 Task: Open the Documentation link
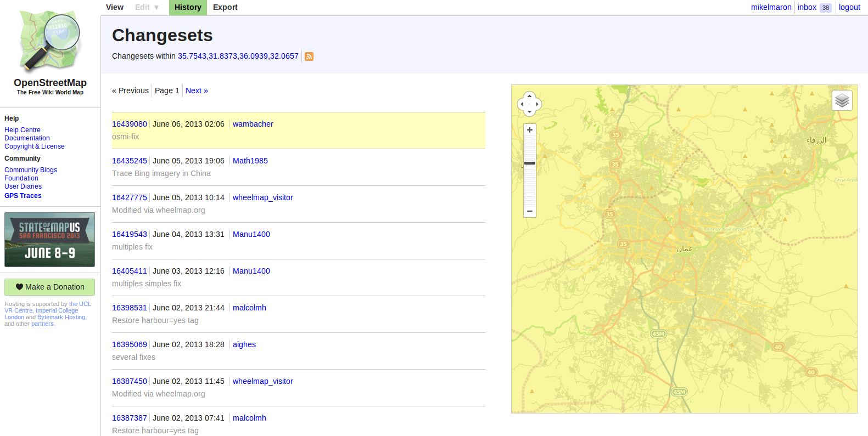click(27, 138)
